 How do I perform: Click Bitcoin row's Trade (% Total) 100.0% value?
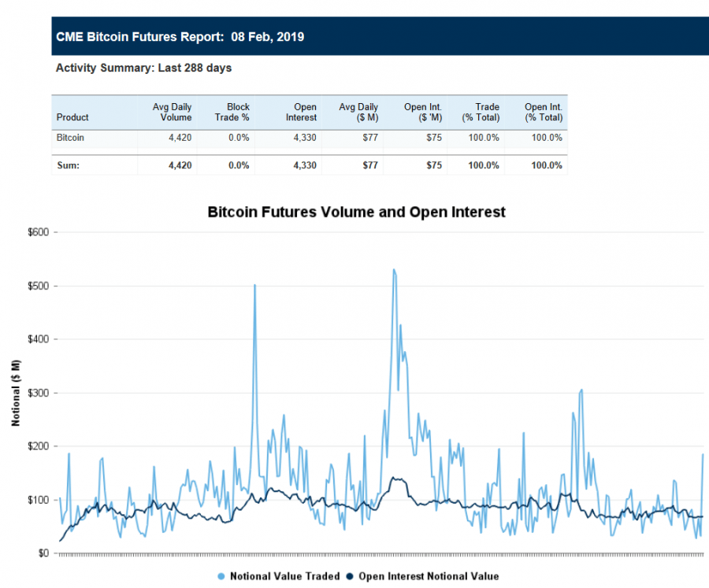(x=484, y=138)
